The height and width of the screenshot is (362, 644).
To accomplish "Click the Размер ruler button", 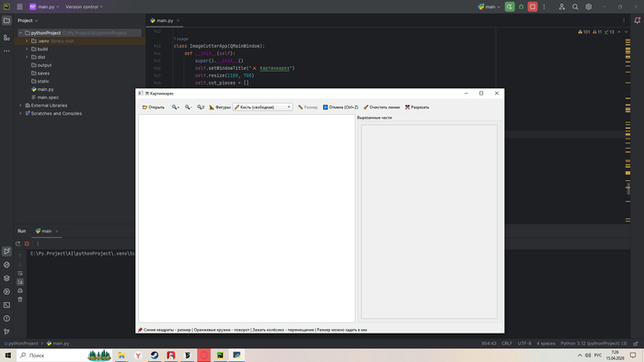I will [x=307, y=107].
